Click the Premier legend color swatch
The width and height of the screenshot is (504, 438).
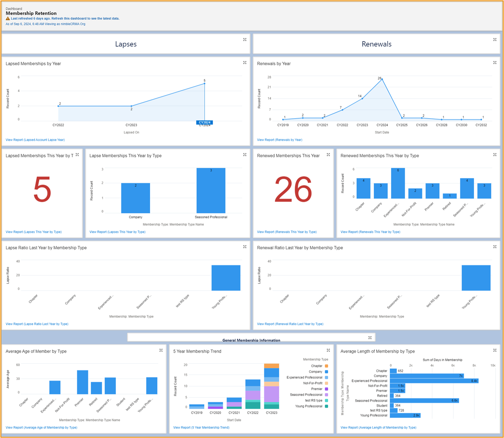pos(326,389)
